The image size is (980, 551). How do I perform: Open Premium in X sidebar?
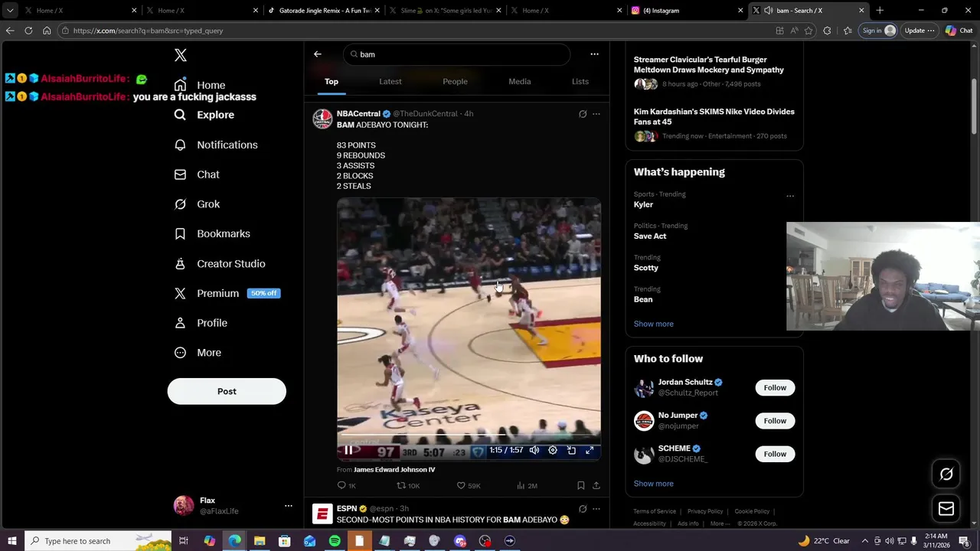click(x=227, y=293)
